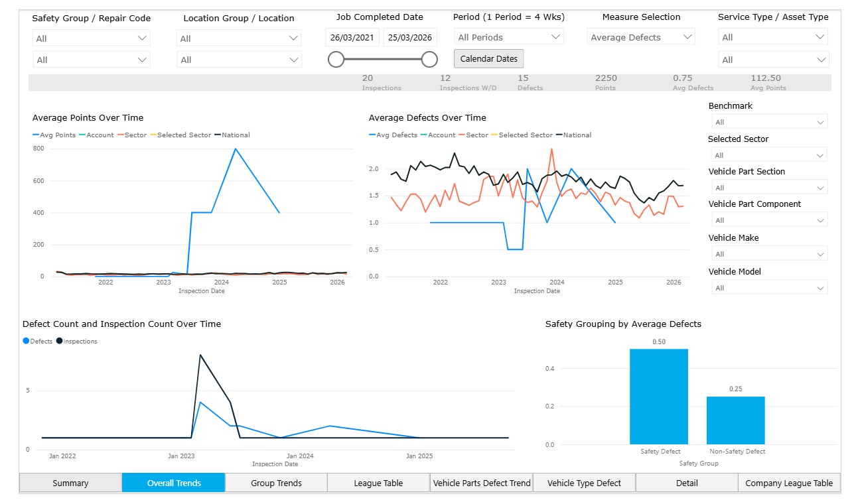Image resolution: width=858 pixels, height=504 pixels.
Task: Click the end date field 25/03/2026
Action: click(411, 38)
